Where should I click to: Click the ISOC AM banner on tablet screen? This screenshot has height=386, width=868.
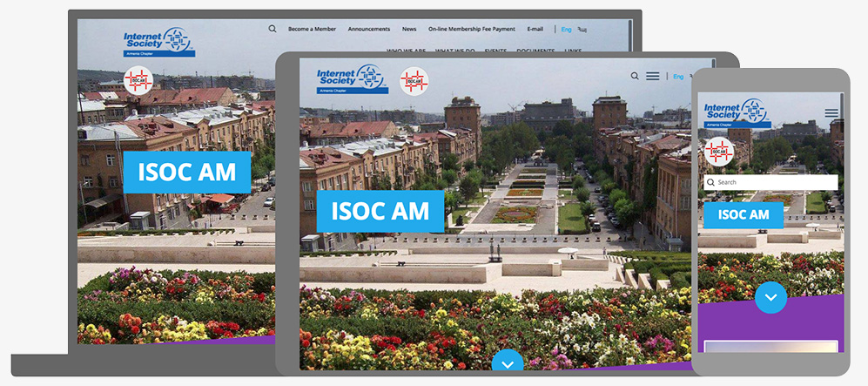(380, 211)
